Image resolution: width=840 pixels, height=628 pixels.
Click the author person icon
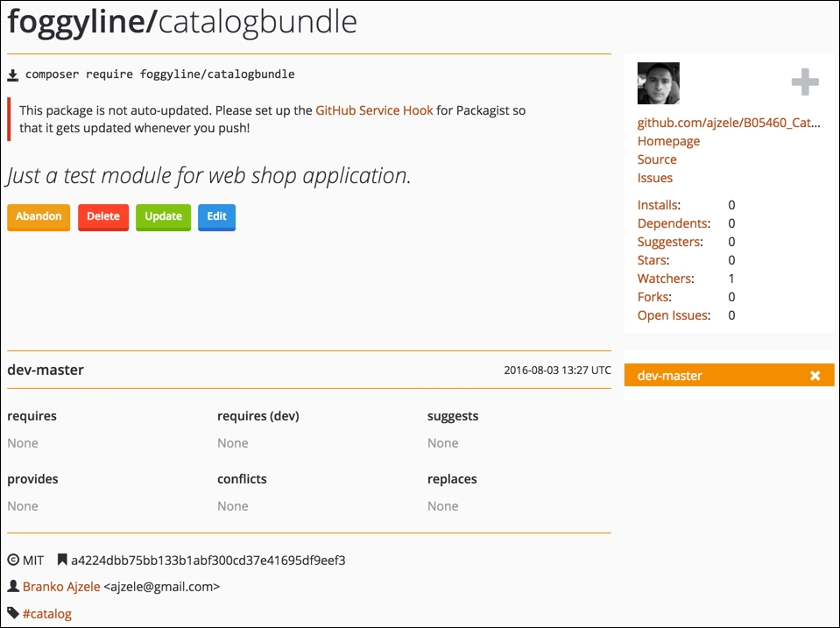(x=13, y=587)
